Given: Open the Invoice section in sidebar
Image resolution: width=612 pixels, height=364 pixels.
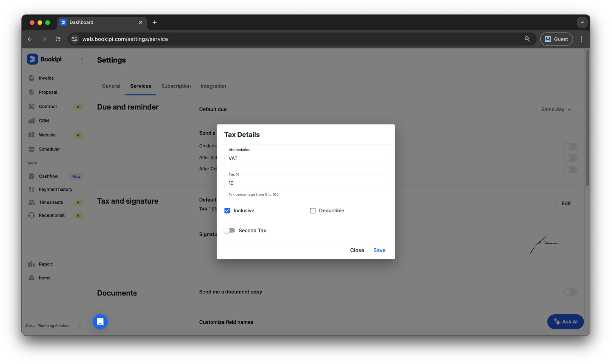Looking at the screenshot, I should 46,78.
